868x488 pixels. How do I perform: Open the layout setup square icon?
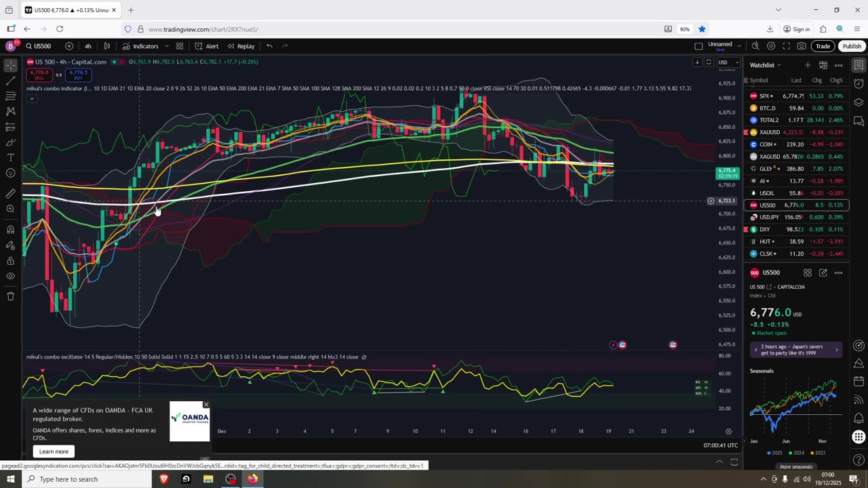pos(698,46)
